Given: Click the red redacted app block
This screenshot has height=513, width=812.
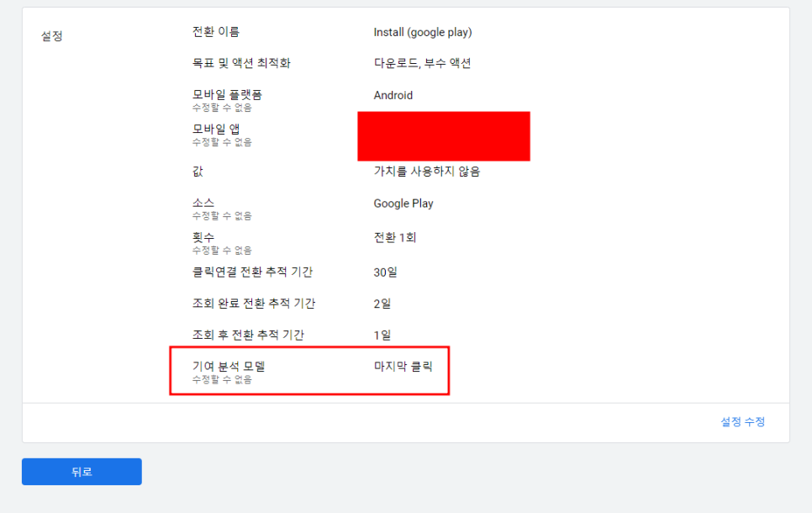Looking at the screenshot, I should (444, 136).
